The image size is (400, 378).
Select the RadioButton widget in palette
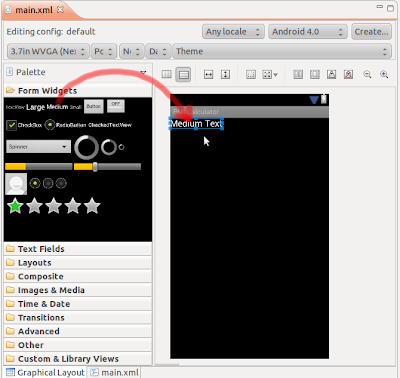pos(65,125)
